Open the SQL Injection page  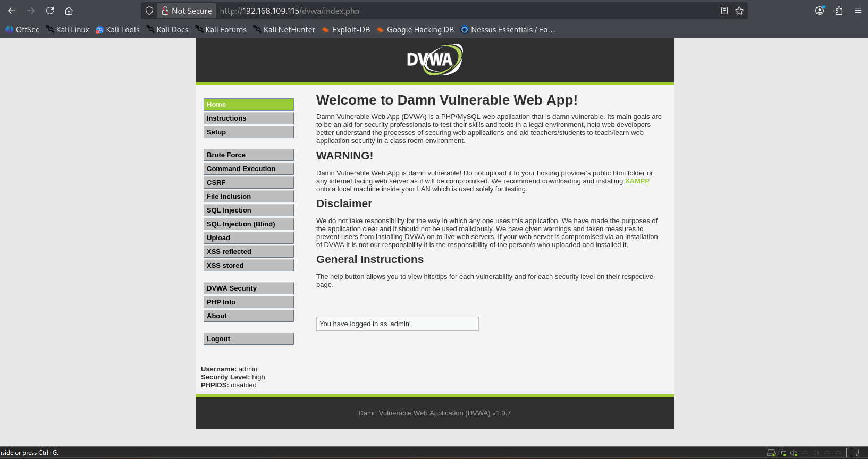pyautogui.click(x=249, y=210)
